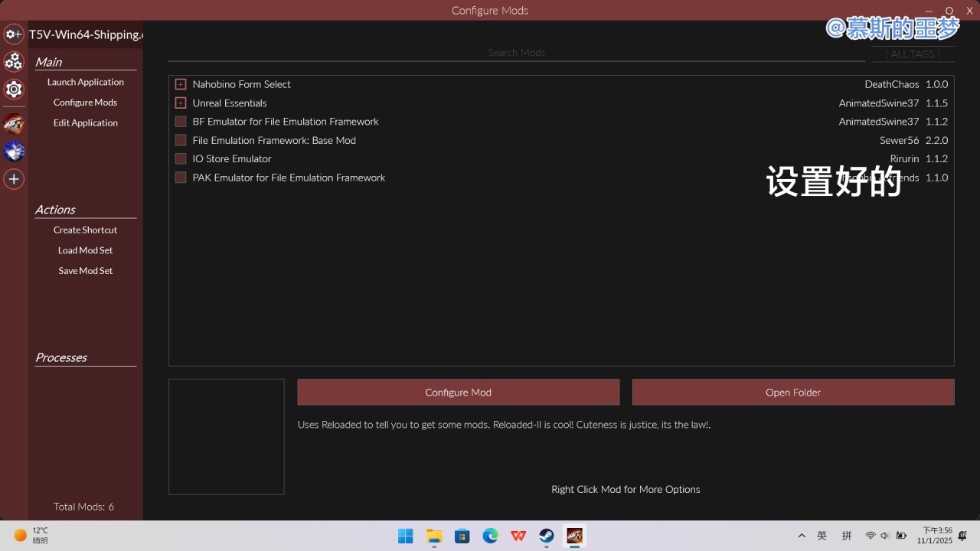The width and height of the screenshot is (980, 551).
Task: Open Edit Application in the sidebar
Action: click(x=86, y=122)
